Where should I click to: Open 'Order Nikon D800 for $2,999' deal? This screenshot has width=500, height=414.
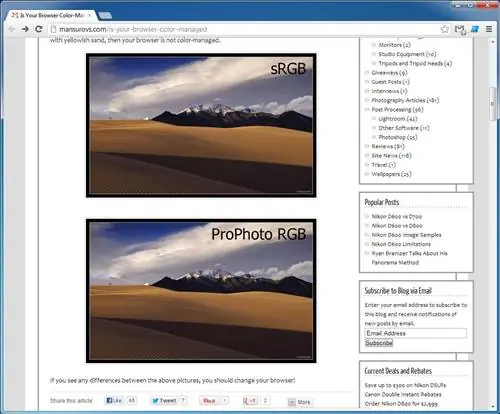tap(401, 404)
